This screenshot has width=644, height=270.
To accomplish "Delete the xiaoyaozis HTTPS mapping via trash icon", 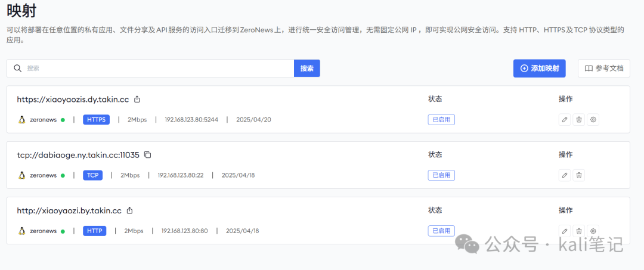I will 578,120.
